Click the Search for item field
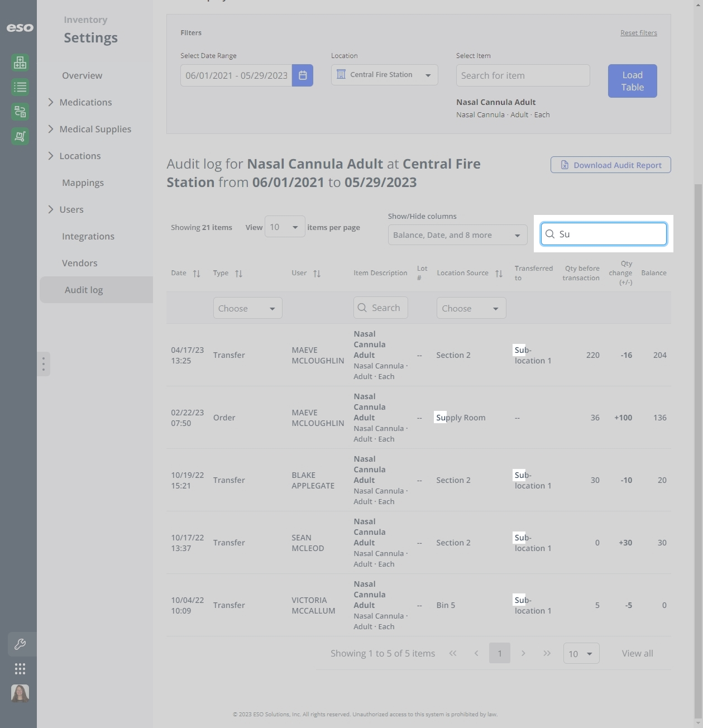The height and width of the screenshot is (728, 703). [523, 75]
